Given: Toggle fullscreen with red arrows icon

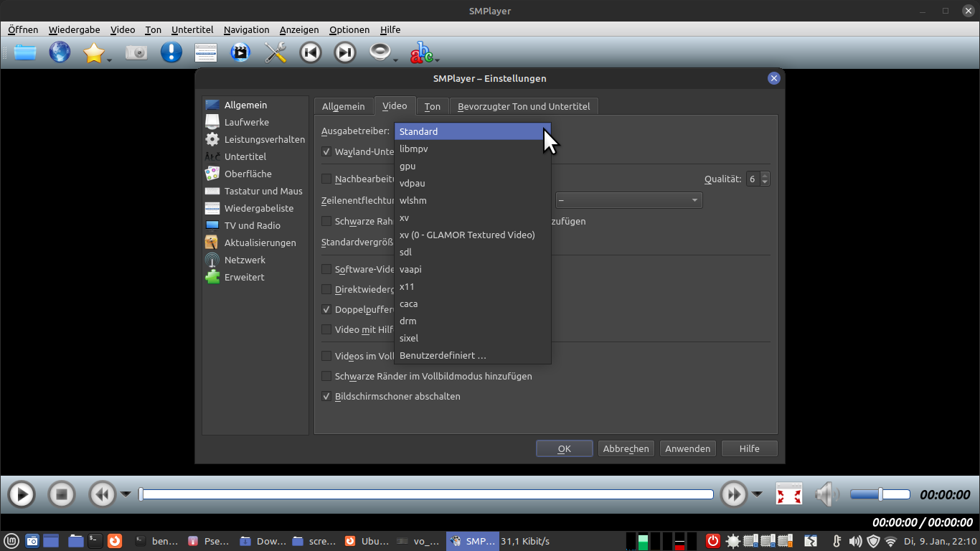Looking at the screenshot, I should 789,494.
